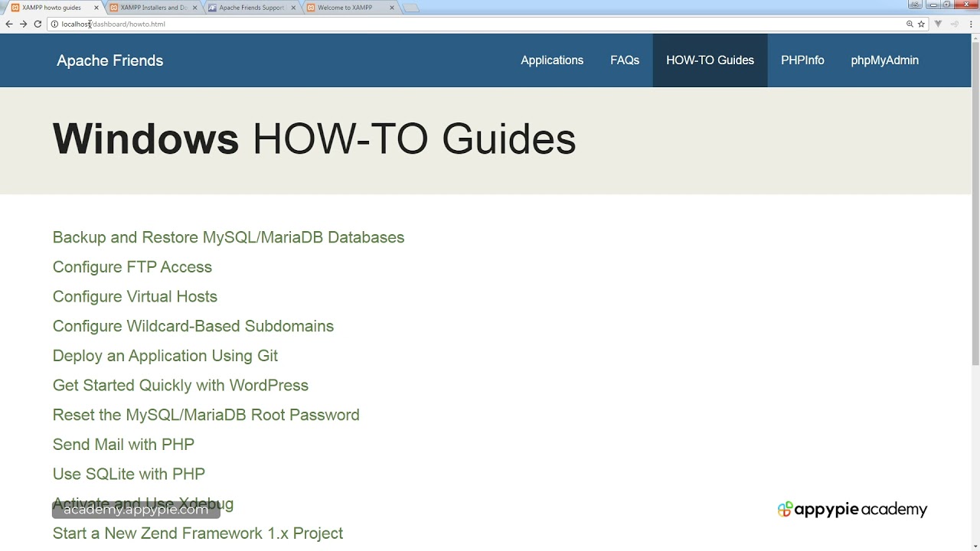Open FAQs in the nav bar
Image resolution: width=980 pixels, height=551 pixels.
tap(625, 60)
